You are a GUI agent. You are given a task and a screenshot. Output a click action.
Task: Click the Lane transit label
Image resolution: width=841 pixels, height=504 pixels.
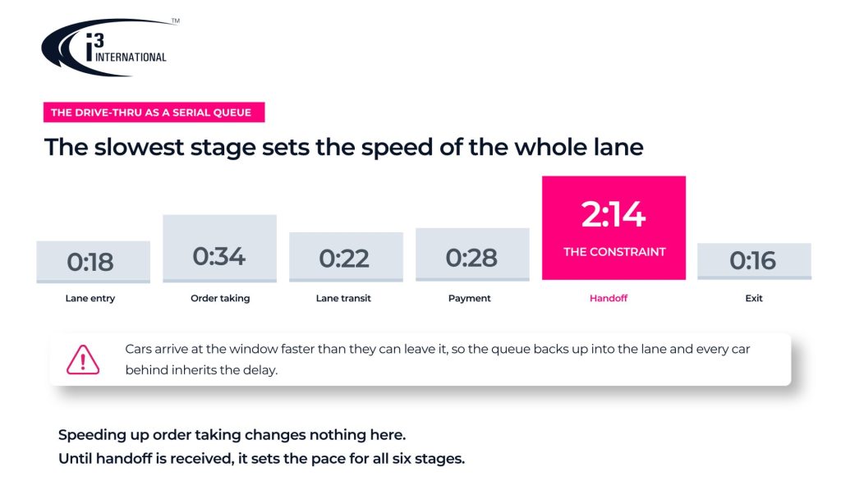(343, 298)
